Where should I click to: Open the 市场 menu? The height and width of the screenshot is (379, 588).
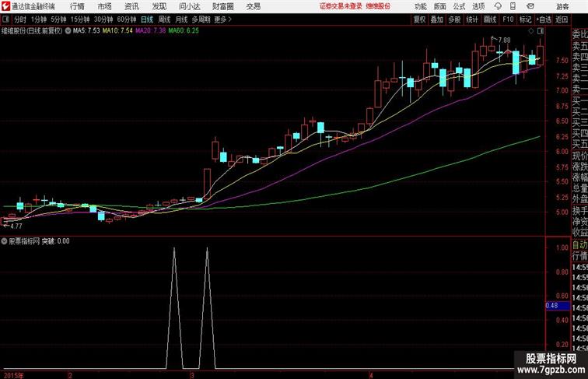pos(104,6)
